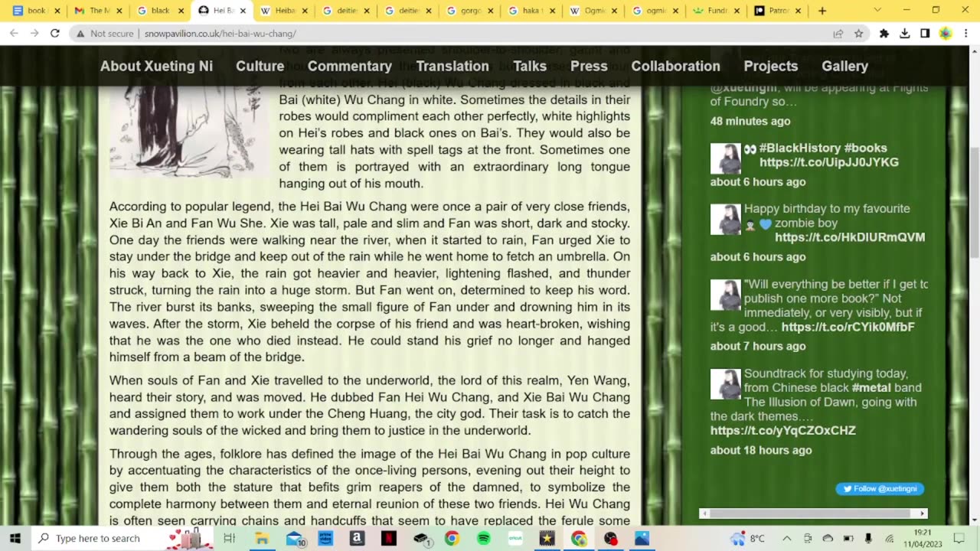The width and height of the screenshot is (980, 551).
Task: Open the Windows notification center
Action: coord(959,538)
